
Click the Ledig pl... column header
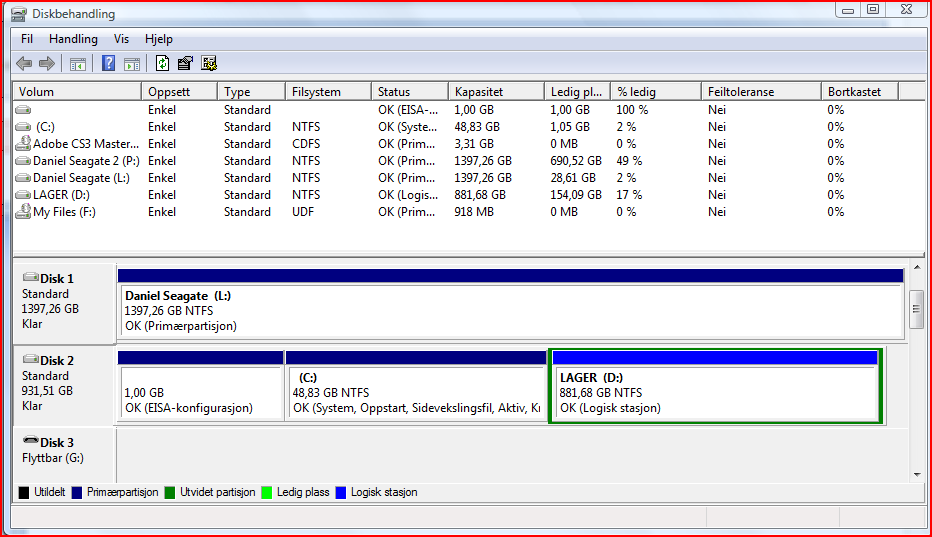(577, 92)
